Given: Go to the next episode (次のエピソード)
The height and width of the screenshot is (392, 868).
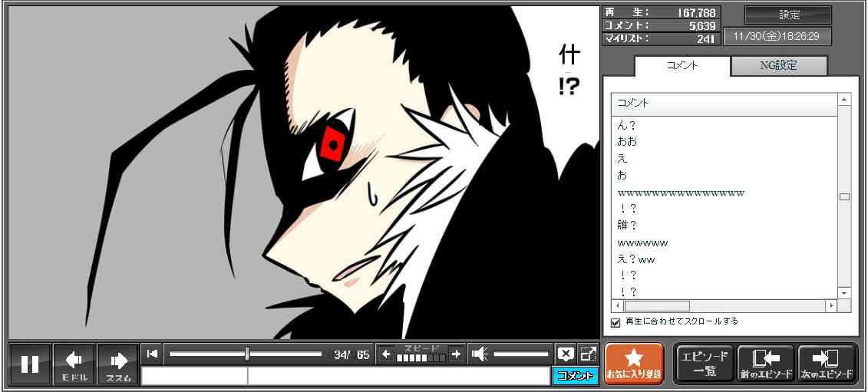Looking at the screenshot, I should (827, 364).
